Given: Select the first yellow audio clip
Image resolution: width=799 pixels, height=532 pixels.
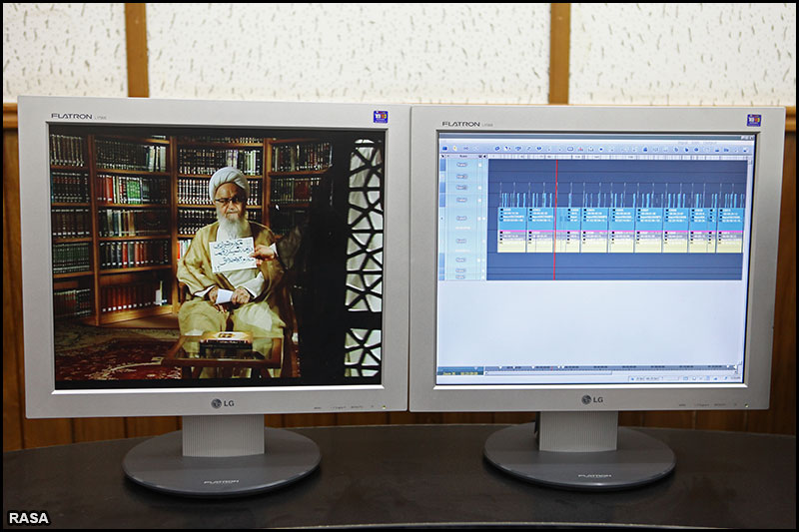Looking at the screenshot, I should click(512, 242).
